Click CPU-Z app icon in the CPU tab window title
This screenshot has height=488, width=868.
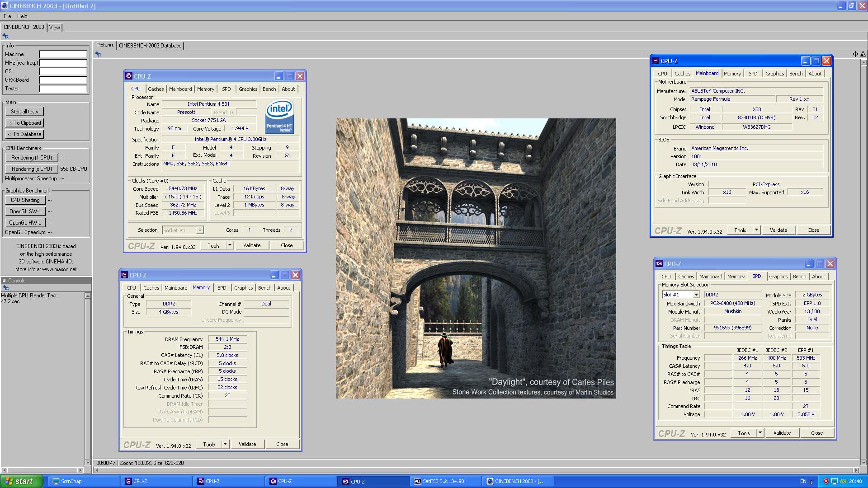129,76
